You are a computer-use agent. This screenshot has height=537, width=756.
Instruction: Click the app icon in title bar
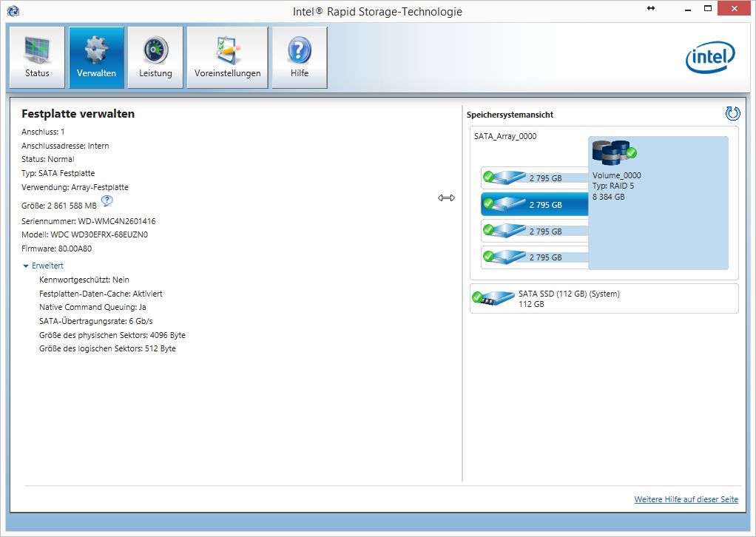tap(13, 10)
